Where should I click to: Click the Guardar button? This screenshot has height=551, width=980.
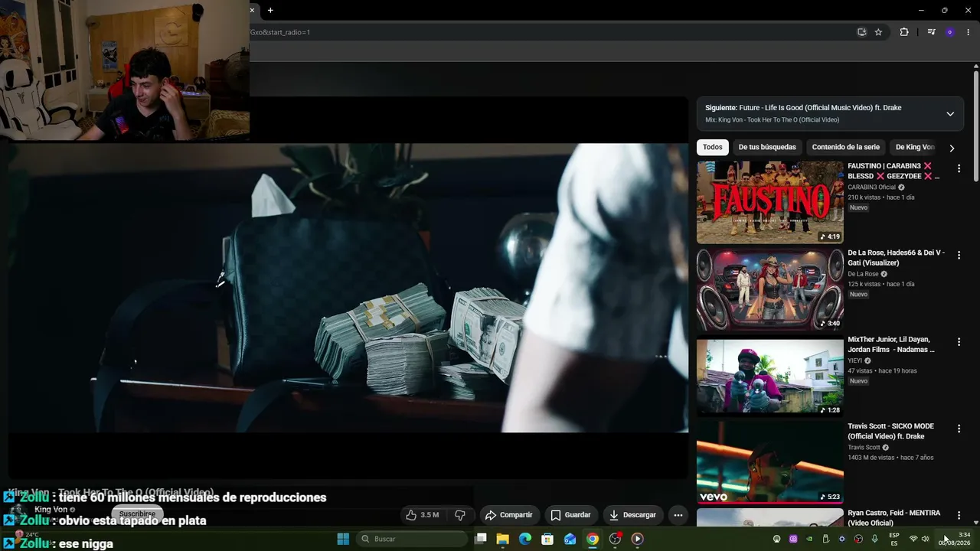pyautogui.click(x=571, y=515)
